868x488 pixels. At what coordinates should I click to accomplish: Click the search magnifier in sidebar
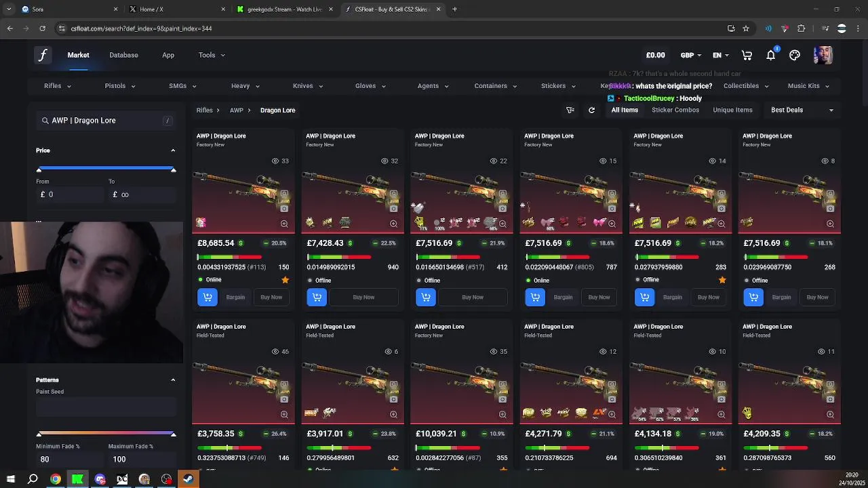click(x=45, y=121)
